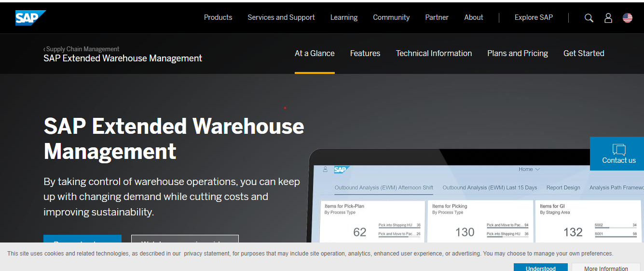This screenshot has height=271, width=644.
Task: Go back to Supply Chain Management
Action: (81, 49)
